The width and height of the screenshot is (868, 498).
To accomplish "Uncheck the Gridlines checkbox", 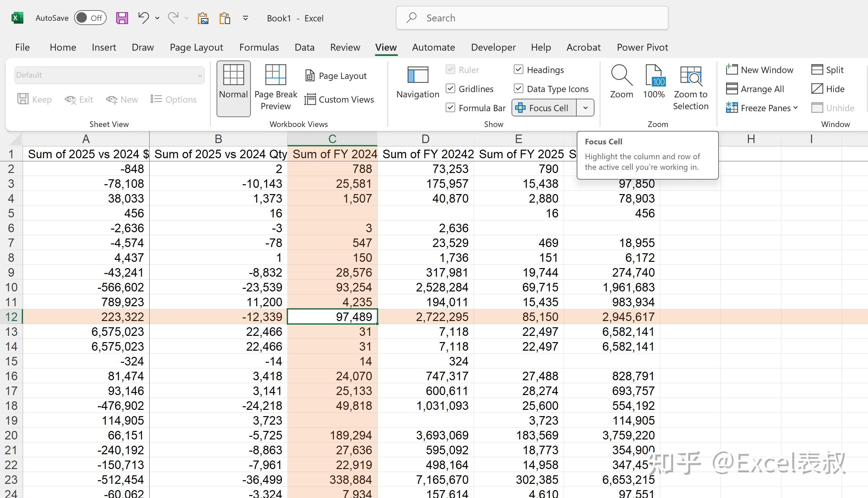I will pos(450,89).
